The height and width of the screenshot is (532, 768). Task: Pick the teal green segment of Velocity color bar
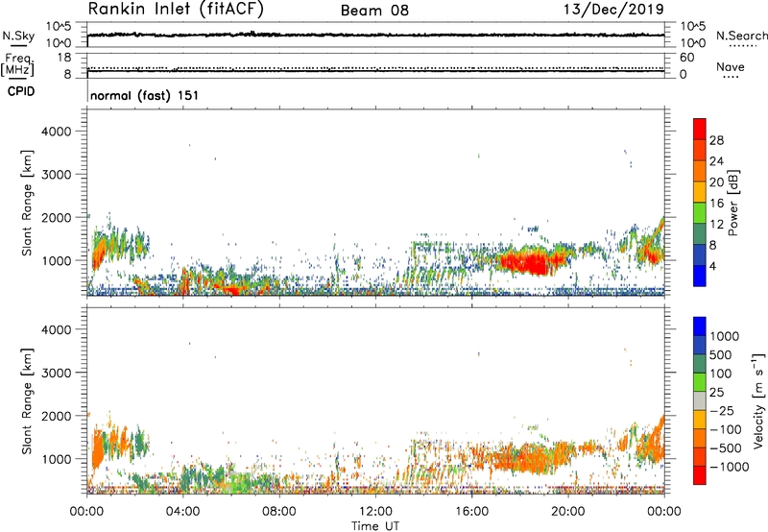tap(700, 364)
